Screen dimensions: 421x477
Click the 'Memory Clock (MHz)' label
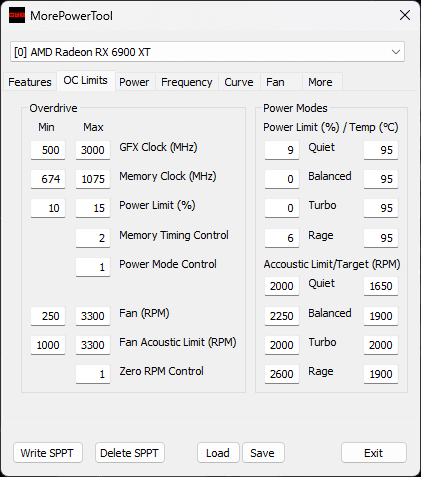(x=168, y=176)
